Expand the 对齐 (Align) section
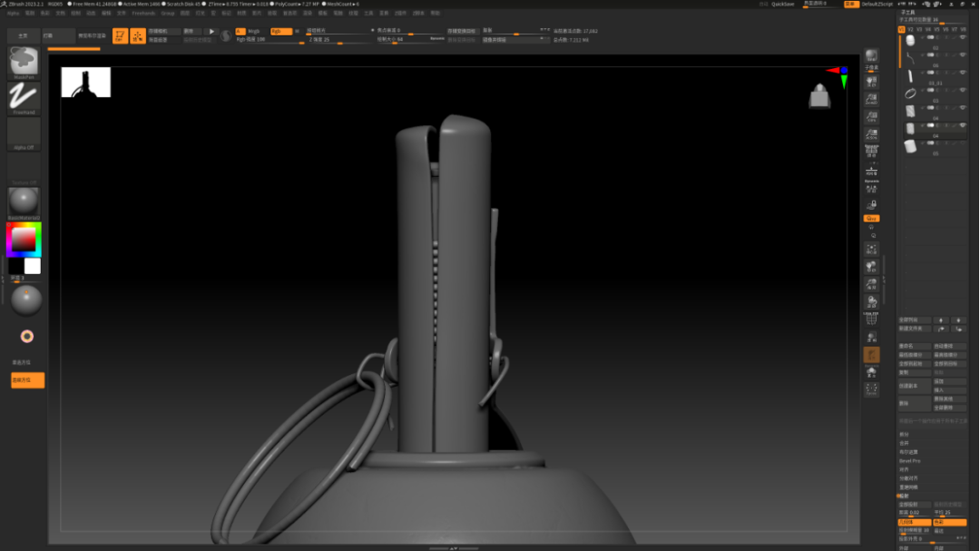 click(904, 469)
